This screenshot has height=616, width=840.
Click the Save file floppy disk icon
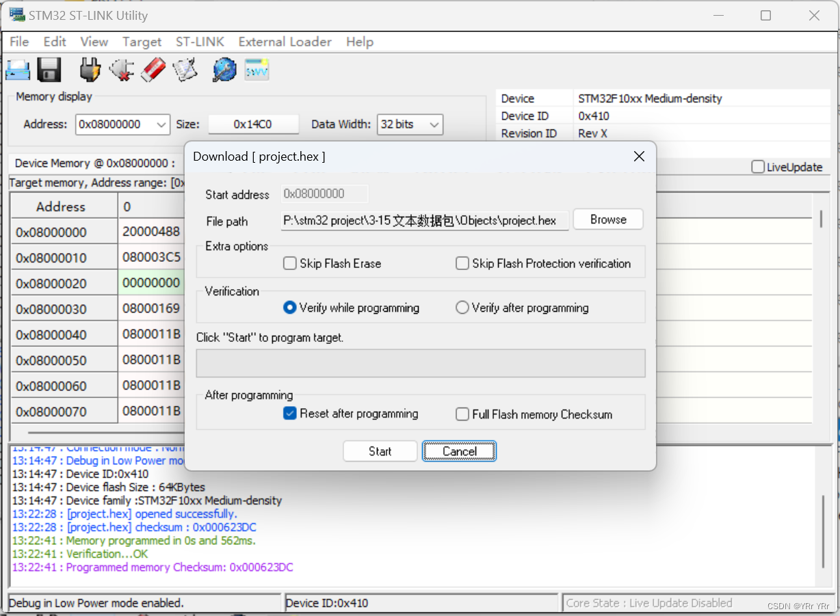coord(49,70)
